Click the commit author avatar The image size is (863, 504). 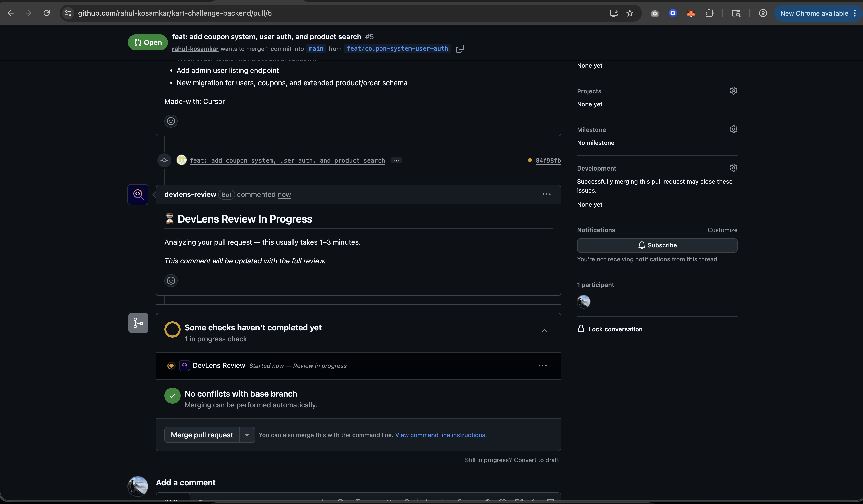tap(182, 160)
